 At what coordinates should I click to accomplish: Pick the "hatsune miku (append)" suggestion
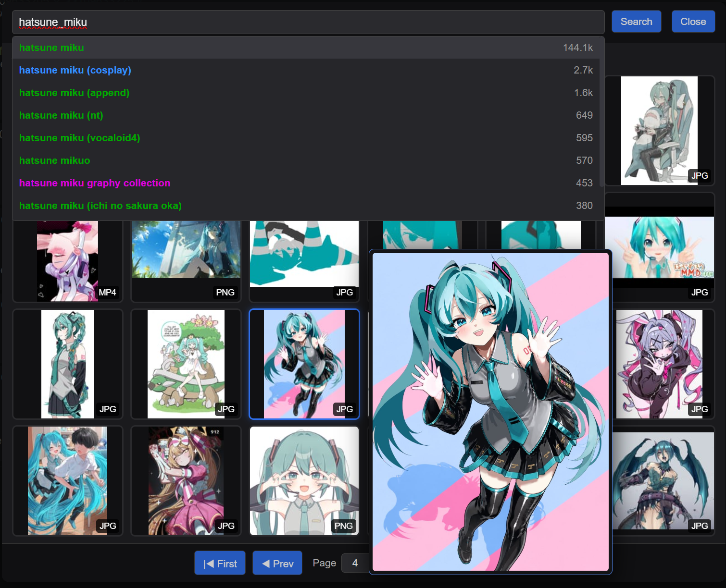point(306,93)
